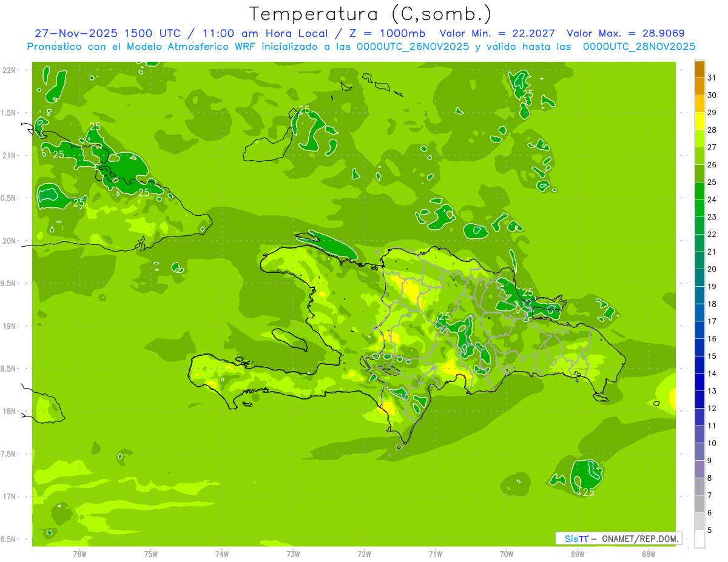Click the "Temperatura (C,somb.)" title

point(371,14)
